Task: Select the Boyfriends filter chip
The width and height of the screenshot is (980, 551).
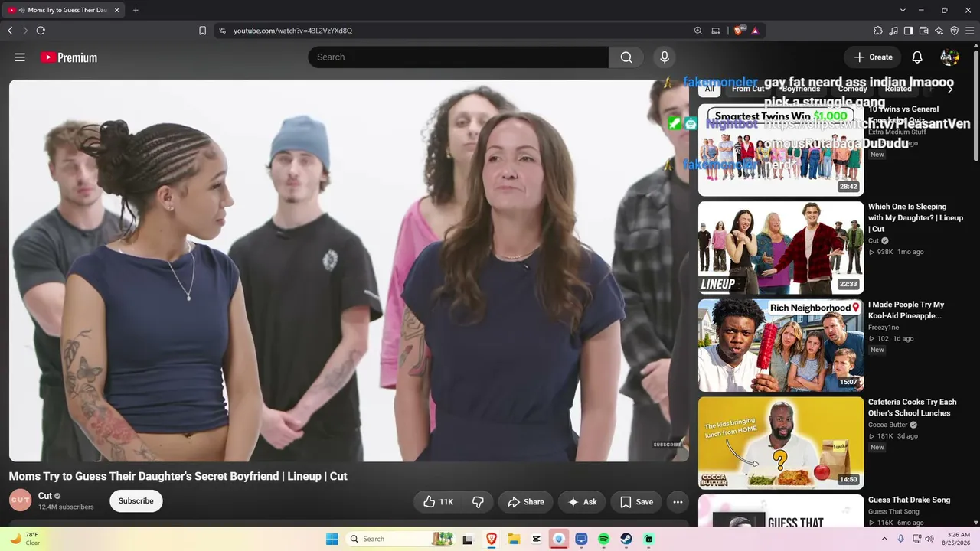Action: 802,89
